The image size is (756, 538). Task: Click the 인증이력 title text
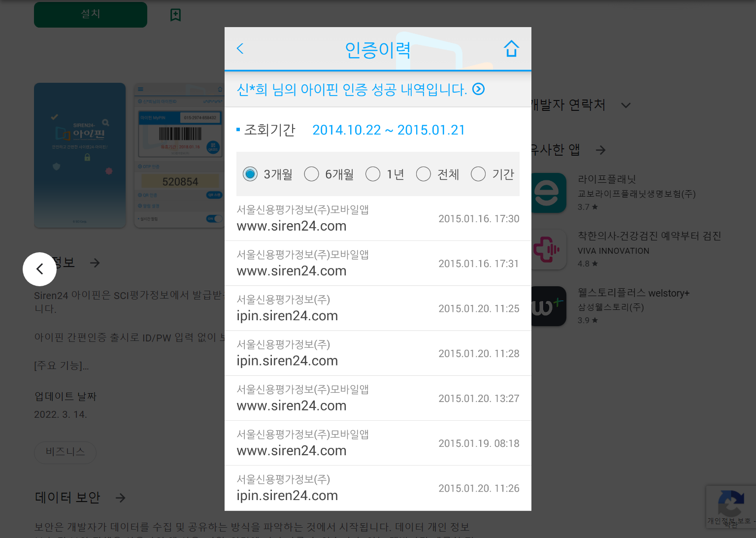tap(378, 50)
